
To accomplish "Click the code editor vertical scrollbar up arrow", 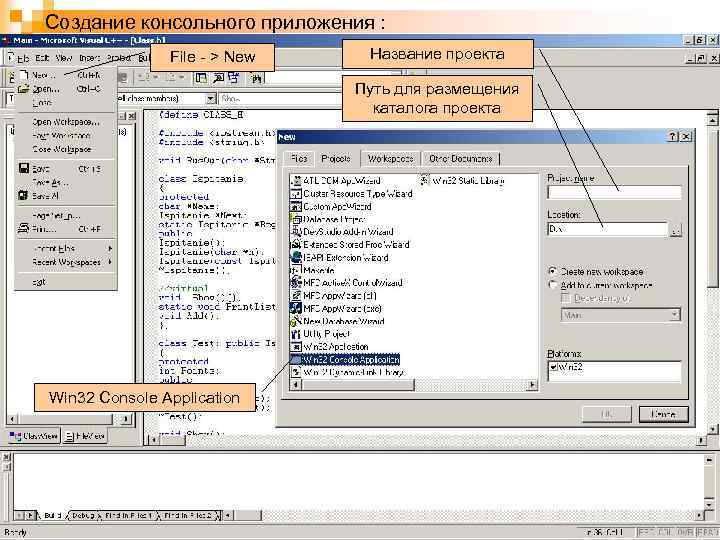I will click(x=712, y=120).
